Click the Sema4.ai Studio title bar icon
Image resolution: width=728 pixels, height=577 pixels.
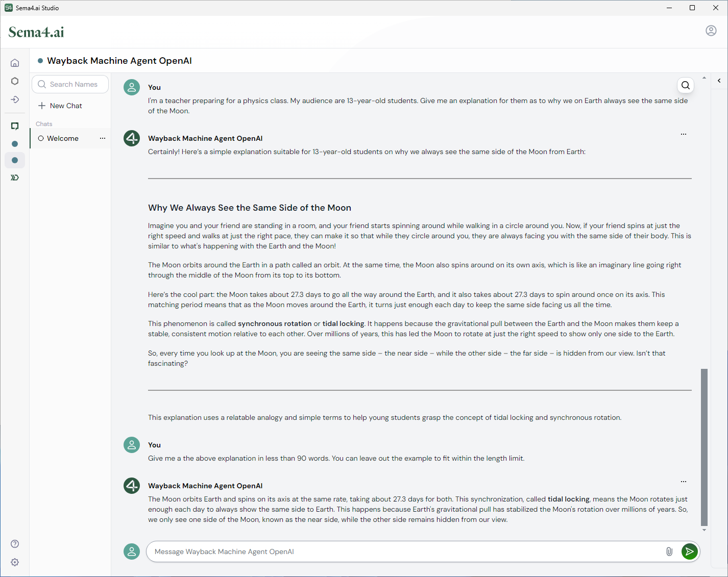point(9,8)
